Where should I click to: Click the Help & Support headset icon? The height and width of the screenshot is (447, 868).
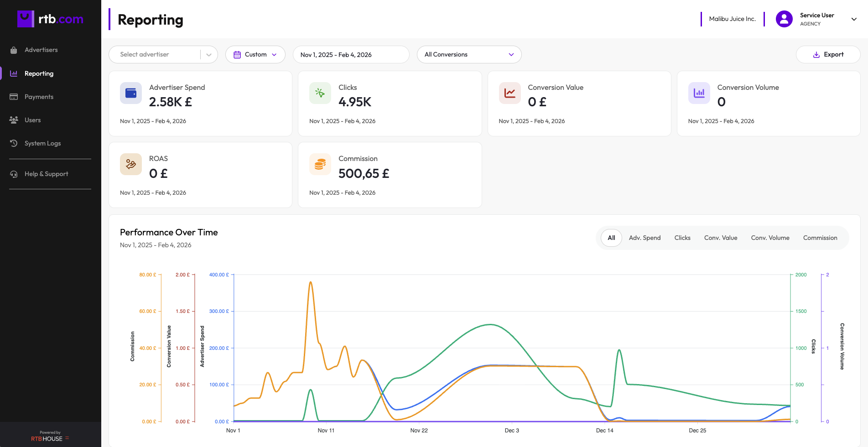point(14,174)
